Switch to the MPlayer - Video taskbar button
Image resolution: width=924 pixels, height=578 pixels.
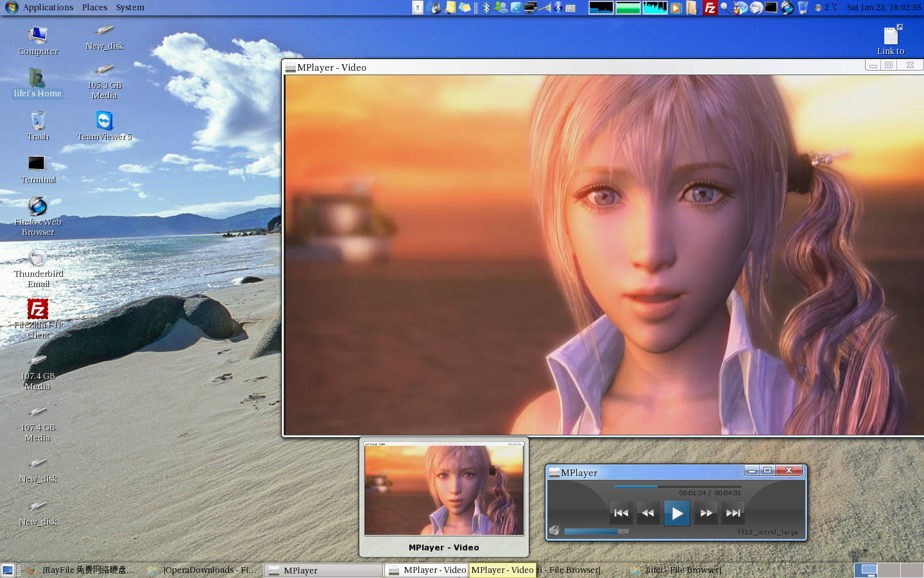[427, 570]
